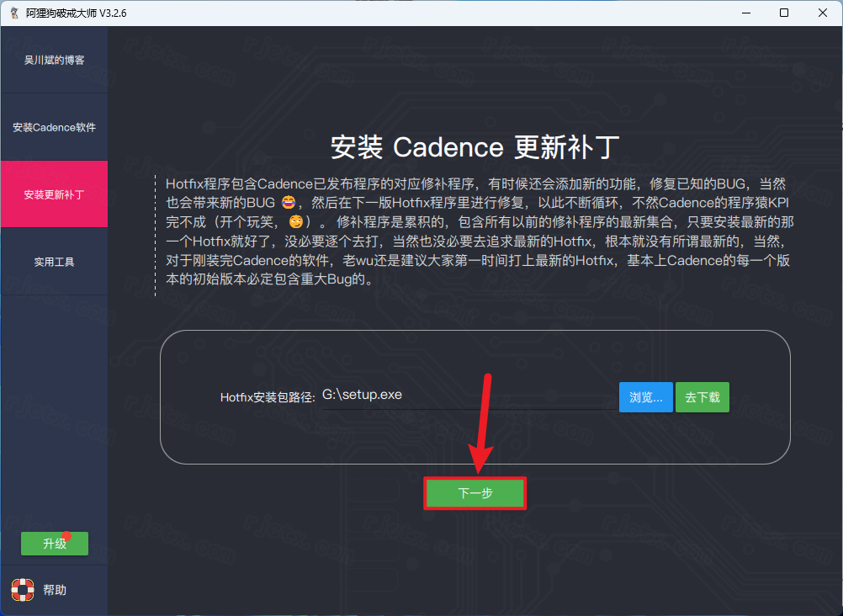Maximize the 阿狸狗破戒大师 window
Screen dimensions: 843x616
784,13
